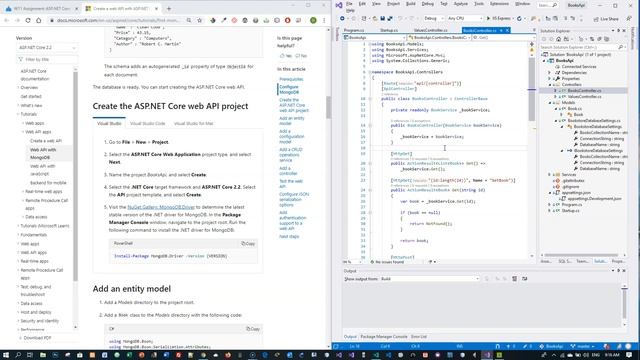The height and width of the screenshot is (360, 640).
Task: Switch to ValuesController.cs editor tab
Action: click(x=431, y=30)
